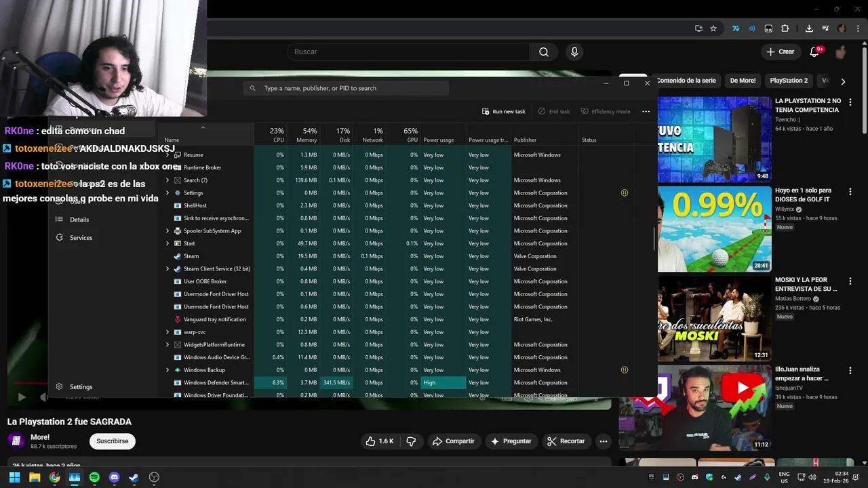
Task: Expand the Start process row
Action: point(167,243)
